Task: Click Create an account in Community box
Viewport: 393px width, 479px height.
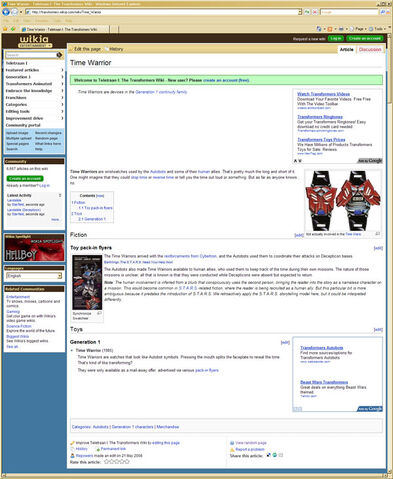Action: point(25,178)
